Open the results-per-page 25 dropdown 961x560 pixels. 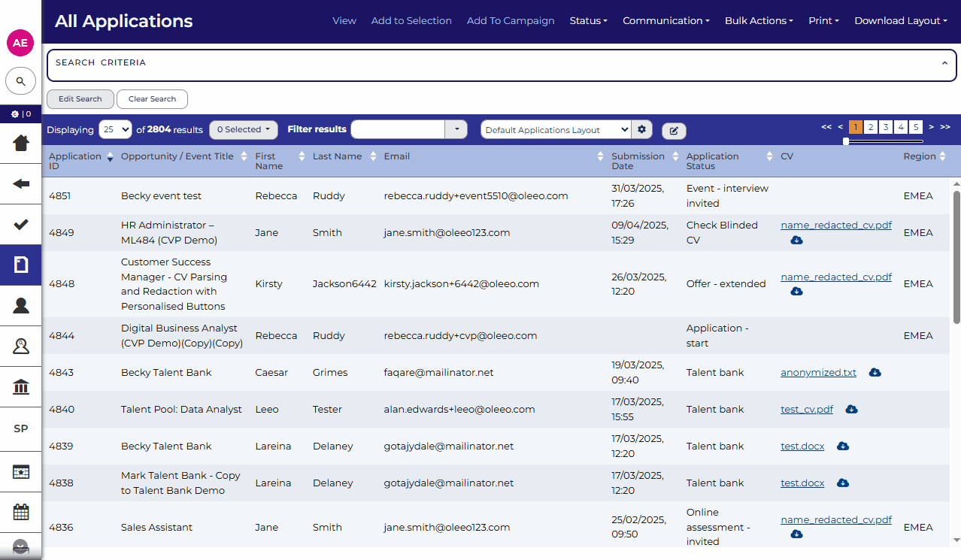pyautogui.click(x=116, y=129)
